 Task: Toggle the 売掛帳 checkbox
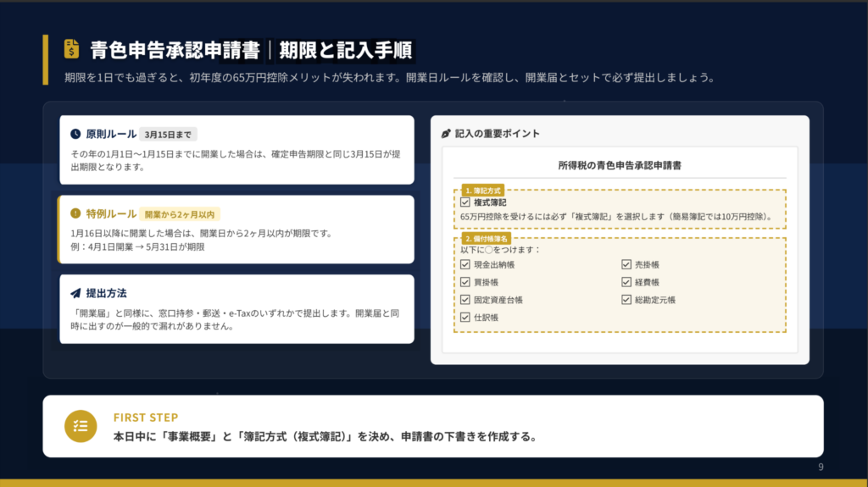626,264
